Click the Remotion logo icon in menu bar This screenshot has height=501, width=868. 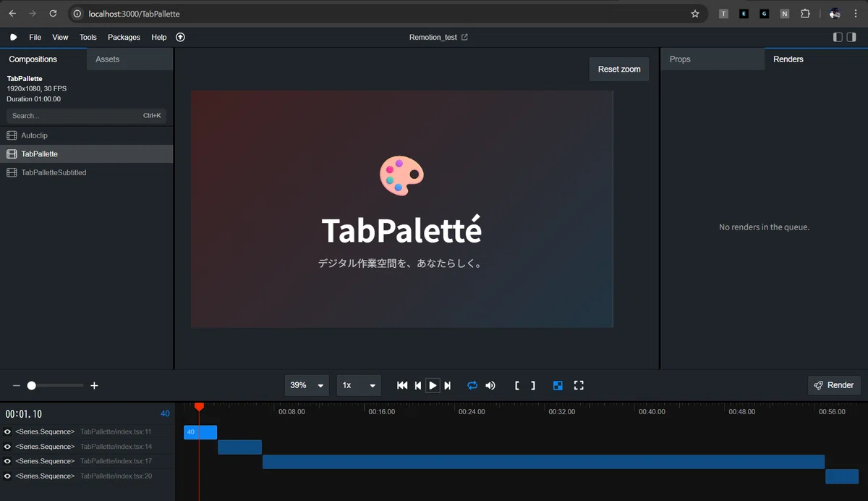pyautogui.click(x=14, y=37)
